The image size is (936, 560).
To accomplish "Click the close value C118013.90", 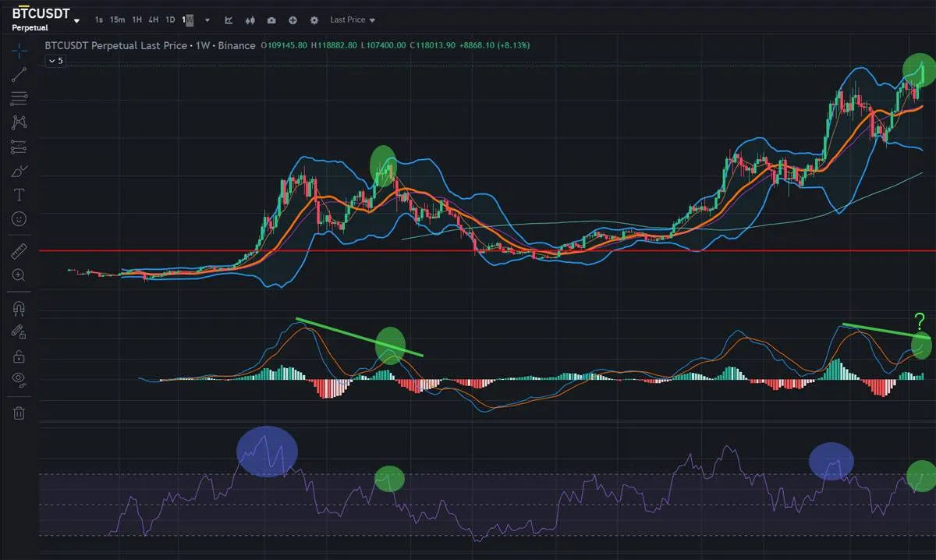I will click(433, 45).
